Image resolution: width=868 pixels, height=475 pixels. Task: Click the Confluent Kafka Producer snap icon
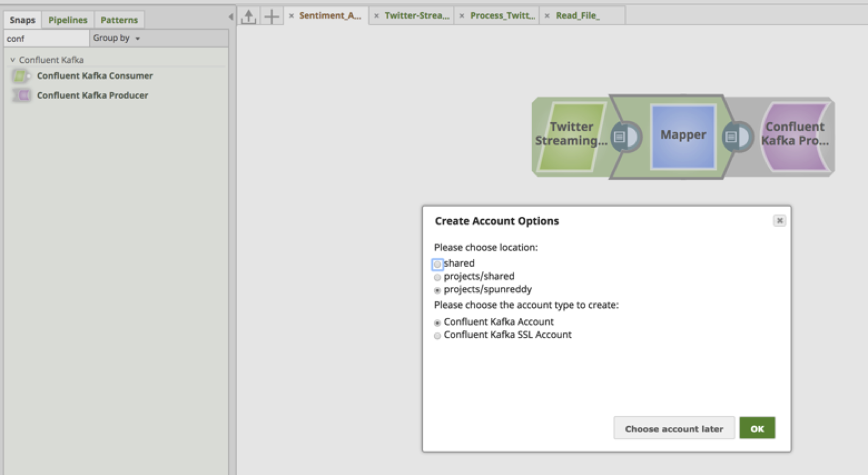pyautogui.click(x=21, y=95)
